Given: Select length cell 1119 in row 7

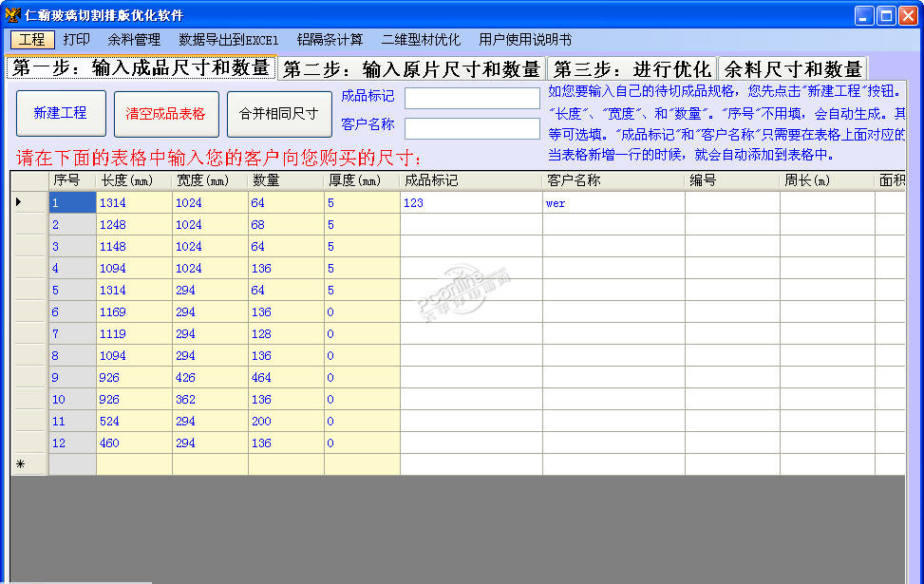Looking at the screenshot, I should 134,333.
